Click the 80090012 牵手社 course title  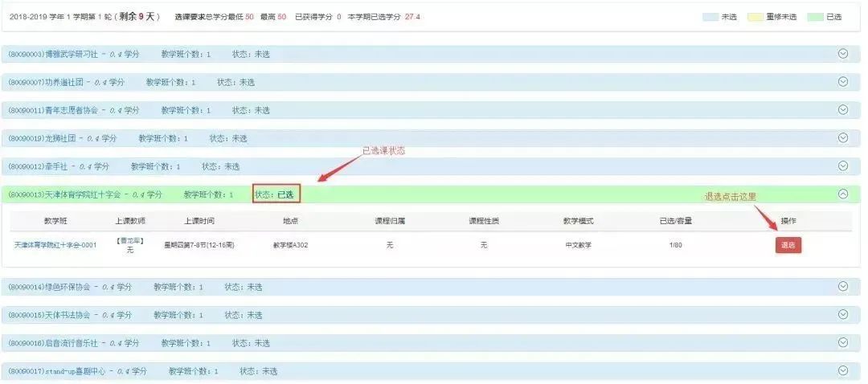(58, 166)
